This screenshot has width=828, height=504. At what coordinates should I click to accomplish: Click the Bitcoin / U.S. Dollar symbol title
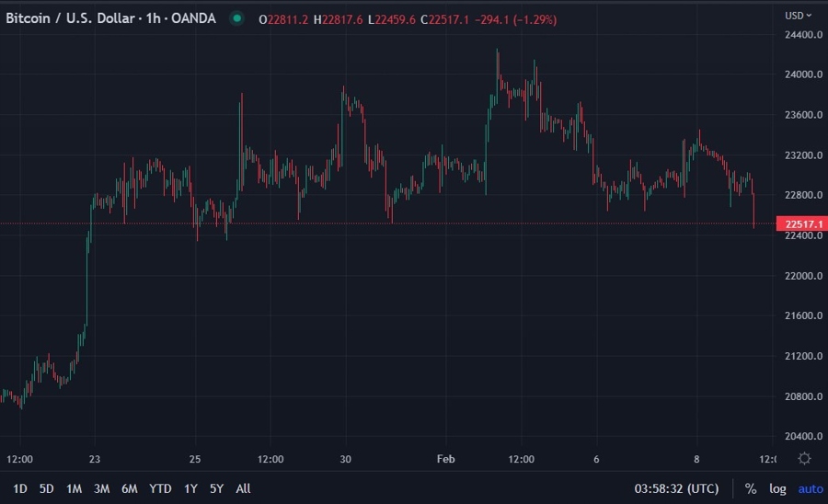click(x=70, y=18)
